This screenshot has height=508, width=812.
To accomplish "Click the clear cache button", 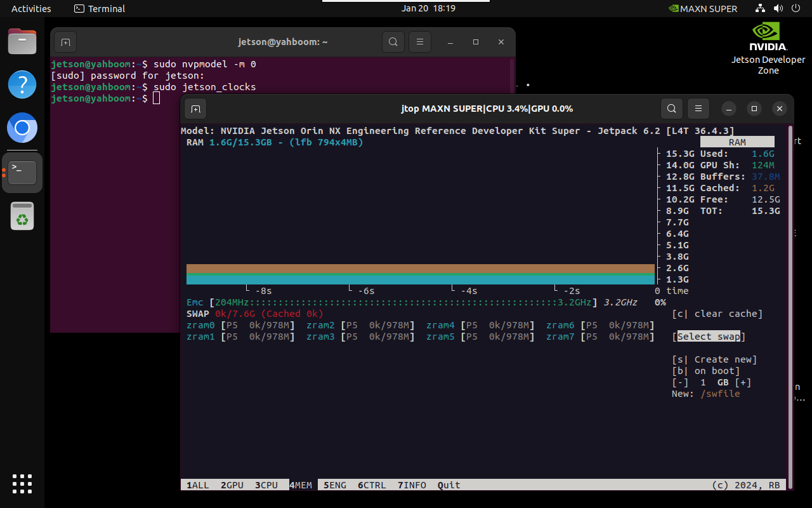I will coord(717,314).
